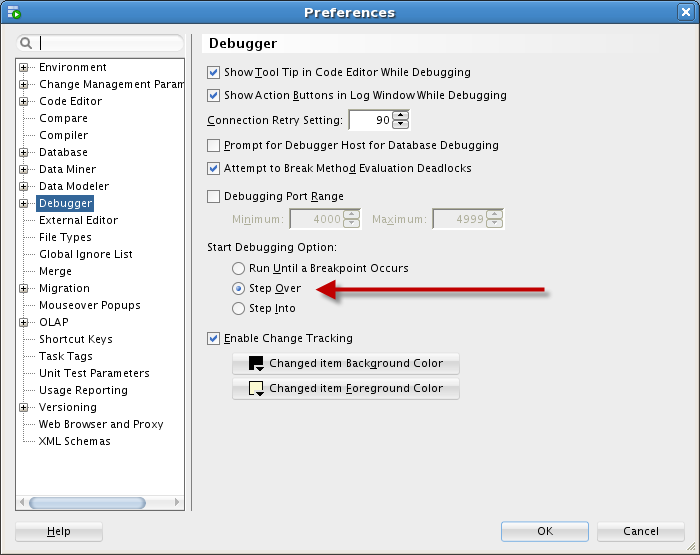Increase Connection Retry Setting with up arrow
Image resolution: width=700 pixels, height=555 pixels.
pyautogui.click(x=400, y=116)
